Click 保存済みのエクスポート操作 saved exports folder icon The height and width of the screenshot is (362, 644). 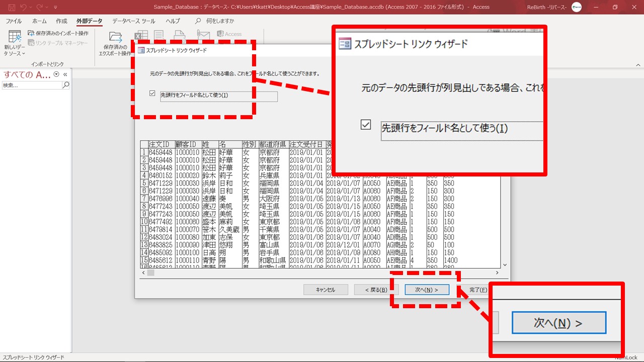(116, 38)
